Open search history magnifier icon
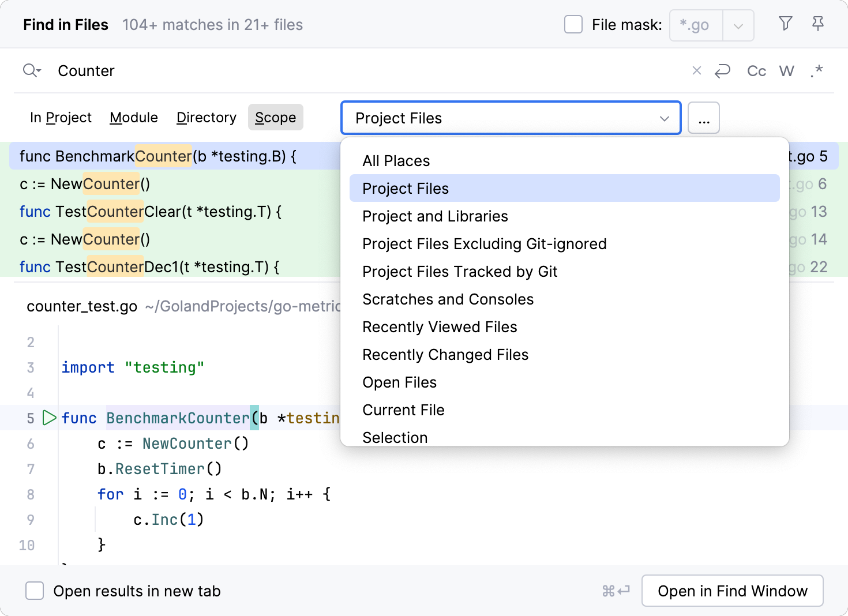Viewport: 848px width, 616px height. tap(32, 70)
